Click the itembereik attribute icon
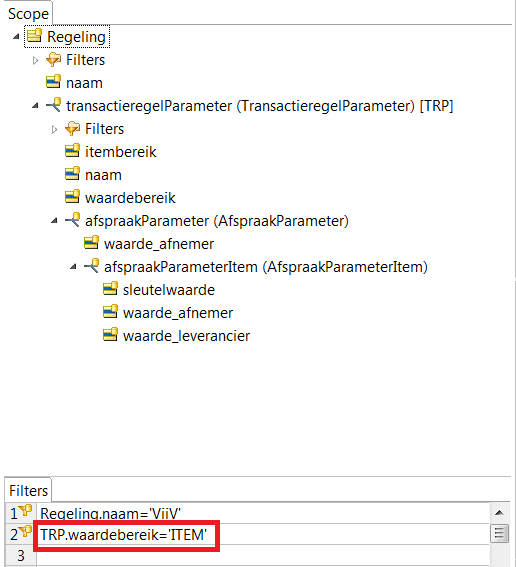 pos(72,151)
